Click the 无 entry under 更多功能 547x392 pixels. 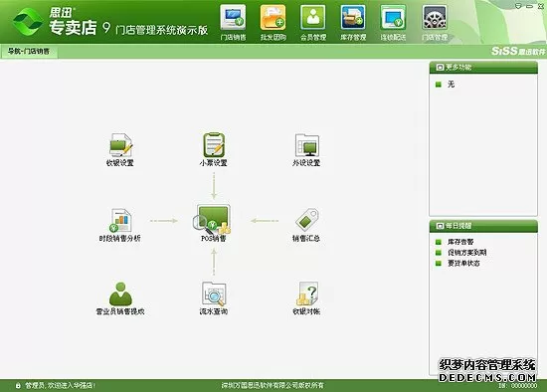(452, 85)
